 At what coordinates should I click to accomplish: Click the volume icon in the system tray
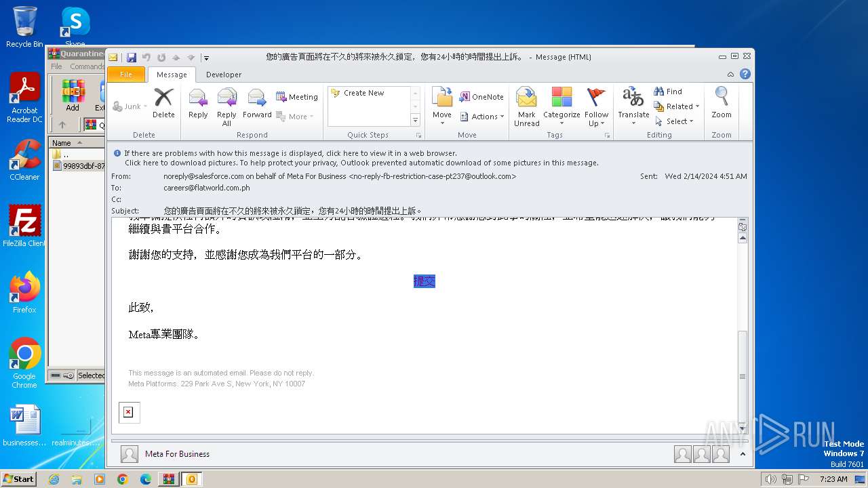tap(770, 479)
